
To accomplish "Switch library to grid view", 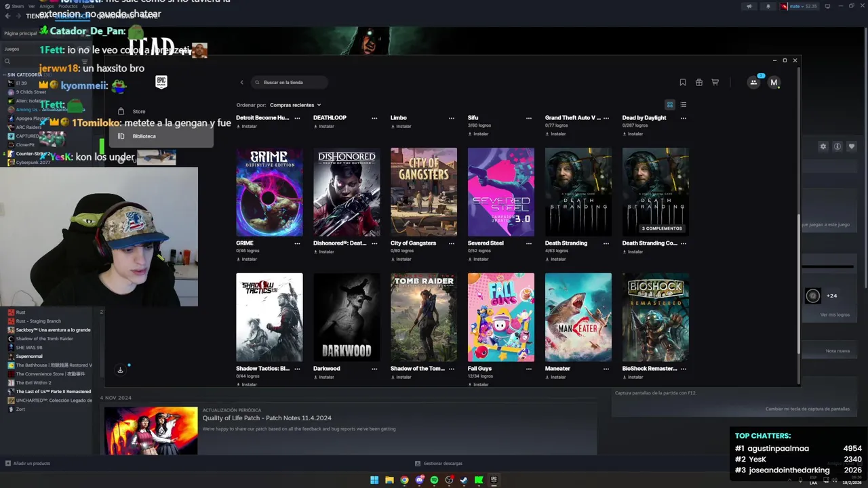I will click(x=670, y=105).
